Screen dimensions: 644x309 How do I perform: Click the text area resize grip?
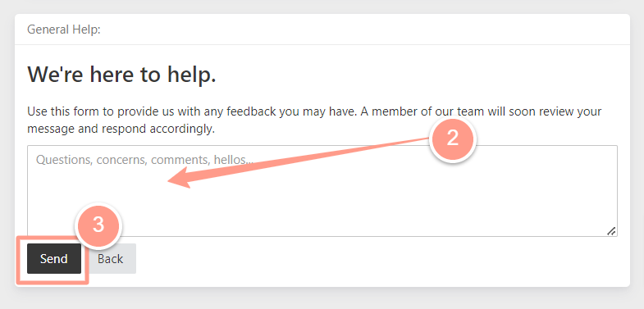point(611,231)
